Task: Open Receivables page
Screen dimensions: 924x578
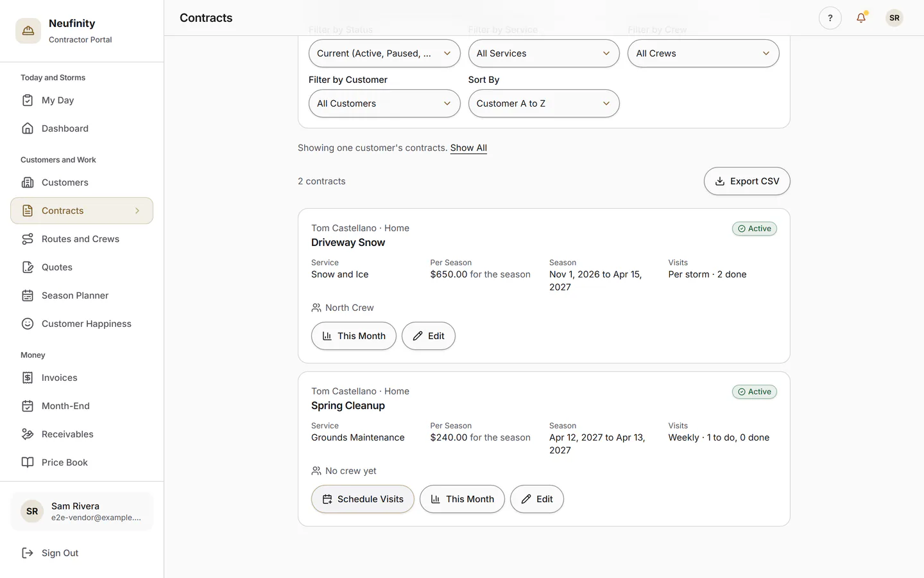Action: [81, 434]
